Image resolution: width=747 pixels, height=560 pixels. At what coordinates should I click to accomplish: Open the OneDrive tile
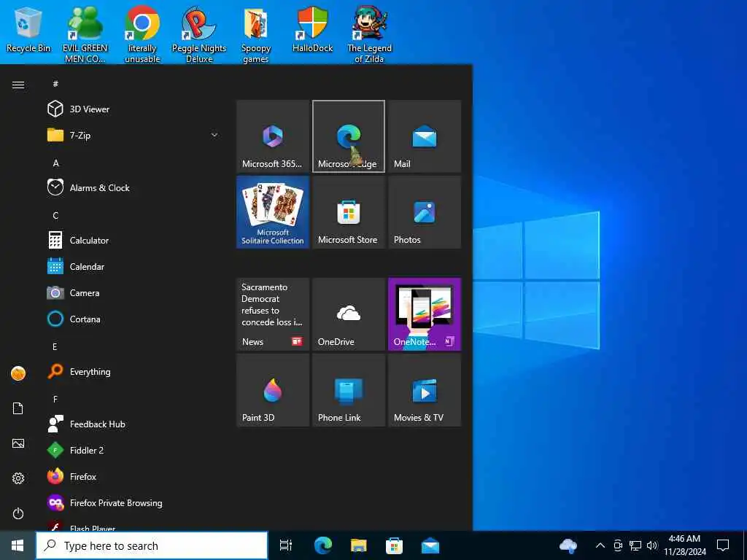(x=348, y=314)
